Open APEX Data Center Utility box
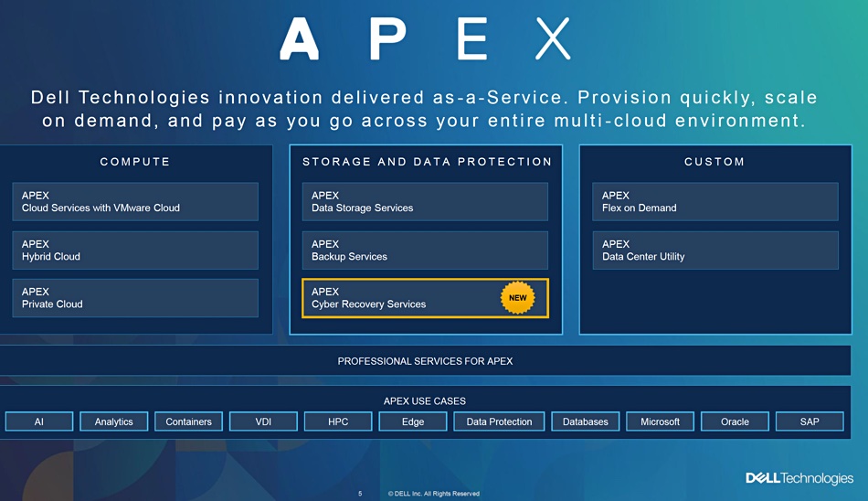 715,250
